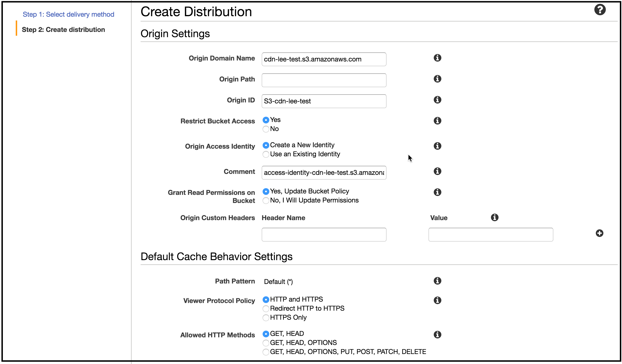
Task: Select HTTP and HTTPS protocol policy
Action: pos(266,300)
